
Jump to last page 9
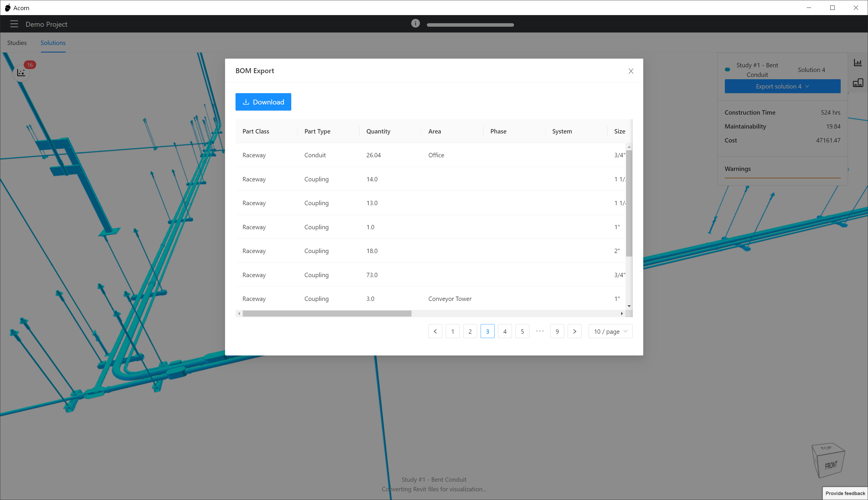point(557,331)
